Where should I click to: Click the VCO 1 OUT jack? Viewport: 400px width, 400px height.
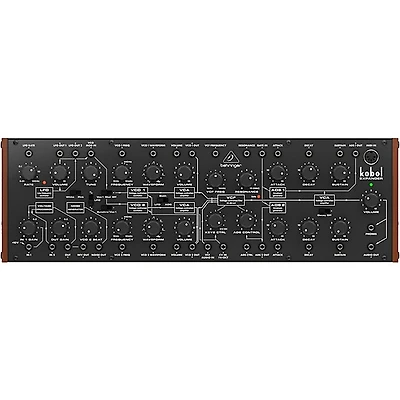click(192, 154)
